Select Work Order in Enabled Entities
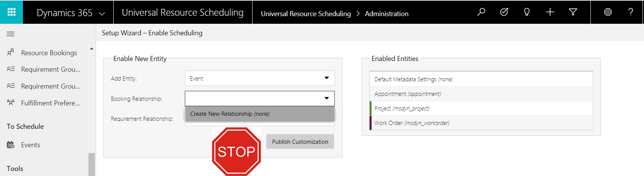 (x=412, y=123)
